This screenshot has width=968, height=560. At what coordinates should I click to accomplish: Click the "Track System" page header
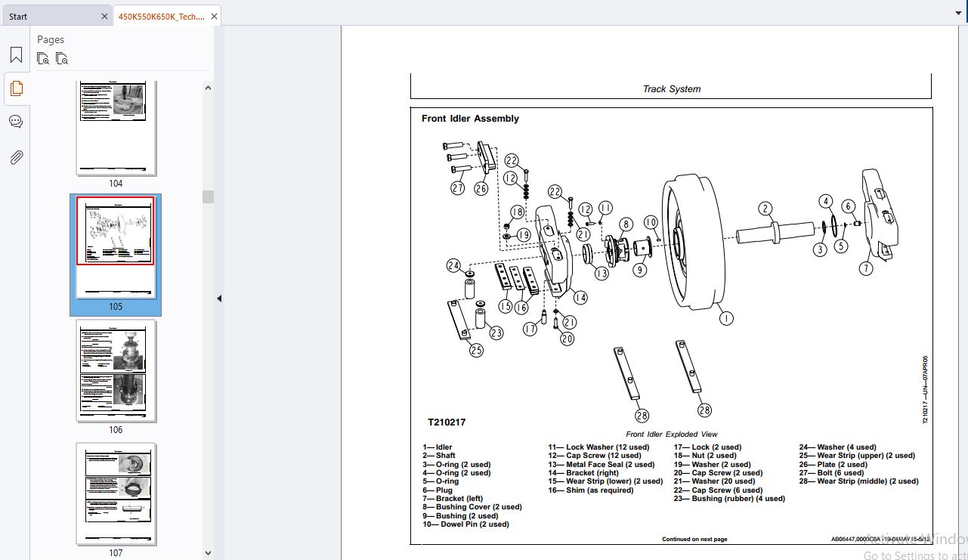672,88
